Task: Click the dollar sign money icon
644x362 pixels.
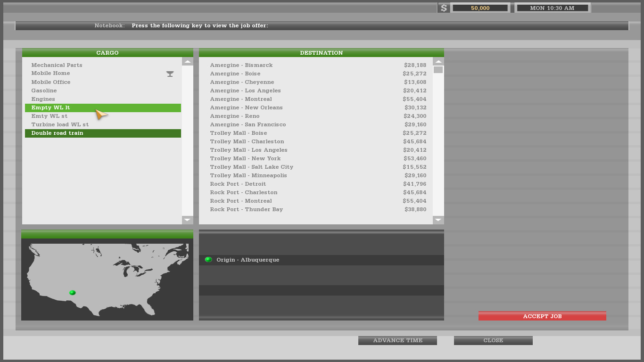Action: tap(443, 8)
